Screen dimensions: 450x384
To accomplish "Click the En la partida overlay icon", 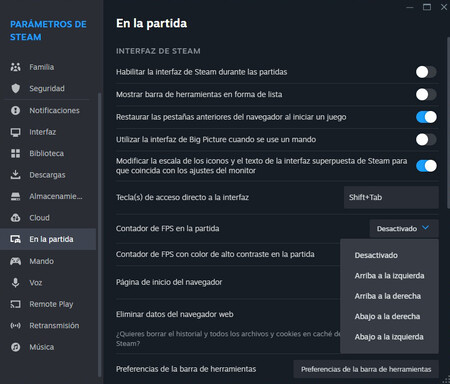I will (15, 239).
